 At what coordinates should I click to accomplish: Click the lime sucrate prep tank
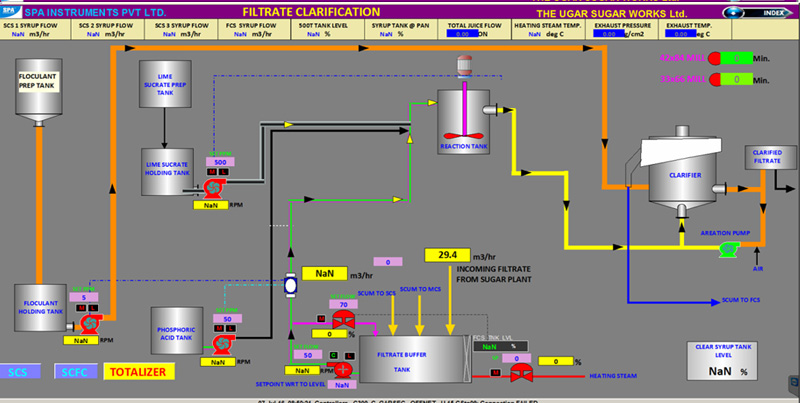tap(165, 84)
